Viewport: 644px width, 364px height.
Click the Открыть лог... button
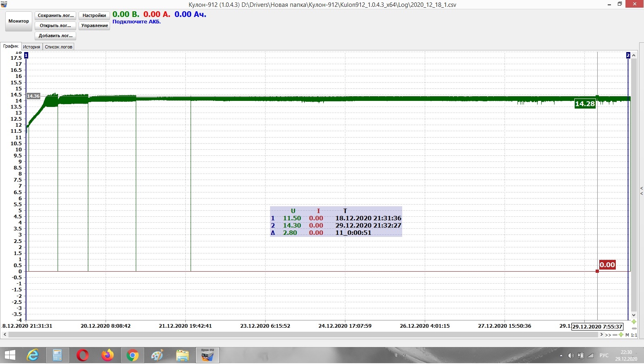[x=56, y=26]
